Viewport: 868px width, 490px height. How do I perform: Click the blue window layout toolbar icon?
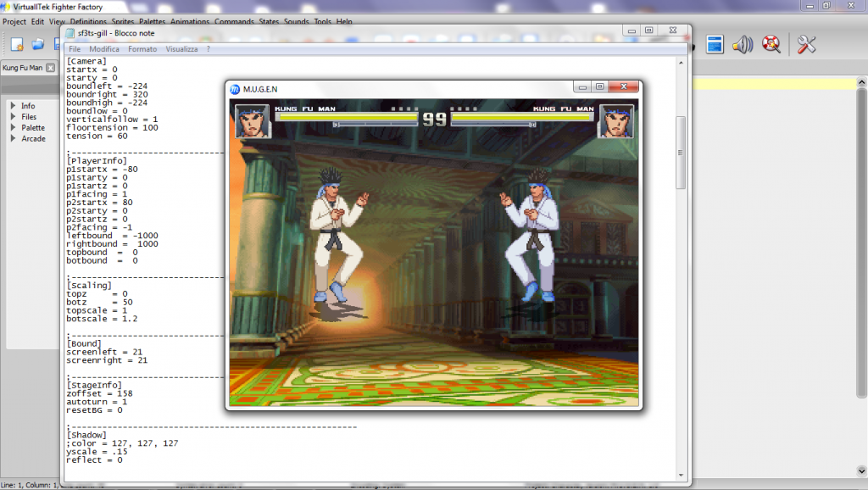(715, 44)
